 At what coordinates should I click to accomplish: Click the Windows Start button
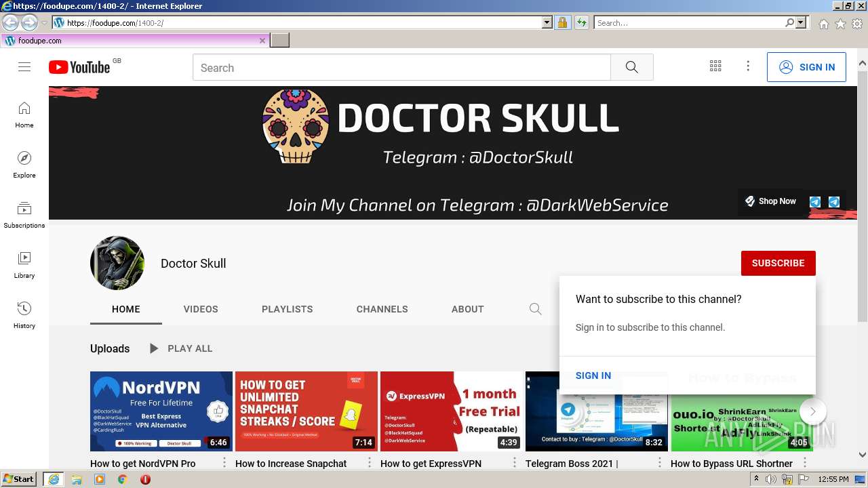tap(19, 479)
